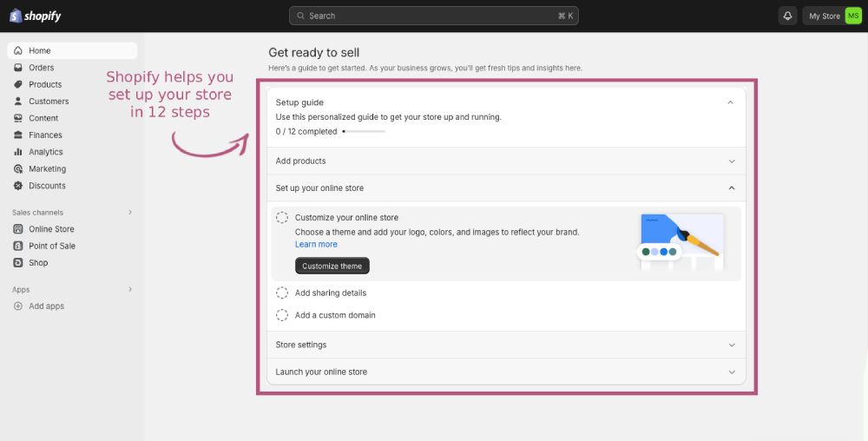Click the Discounts badge icon
This screenshot has width=868, height=441.
point(18,186)
